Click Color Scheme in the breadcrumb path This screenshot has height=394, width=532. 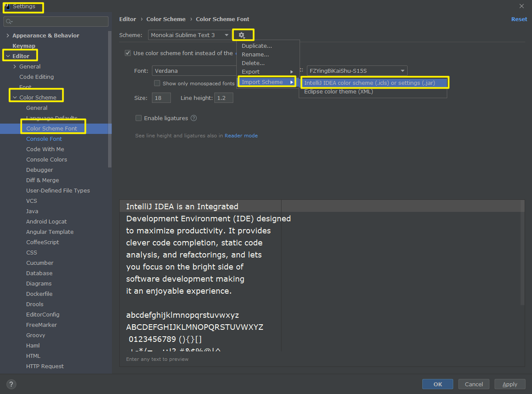coord(166,19)
